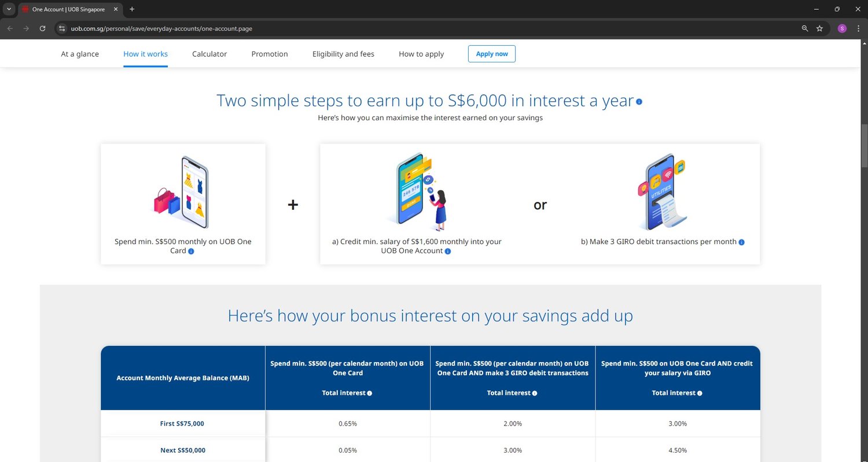The image size is (868, 462).
Task: Click Total interest info icon in GIRO debit column
Action: point(534,393)
